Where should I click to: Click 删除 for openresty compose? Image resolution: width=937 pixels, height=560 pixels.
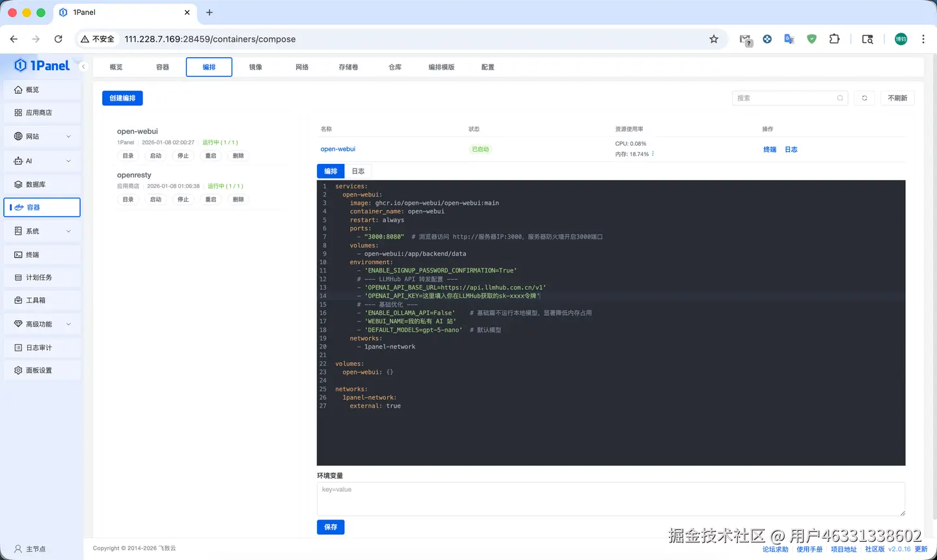(x=238, y=200)
